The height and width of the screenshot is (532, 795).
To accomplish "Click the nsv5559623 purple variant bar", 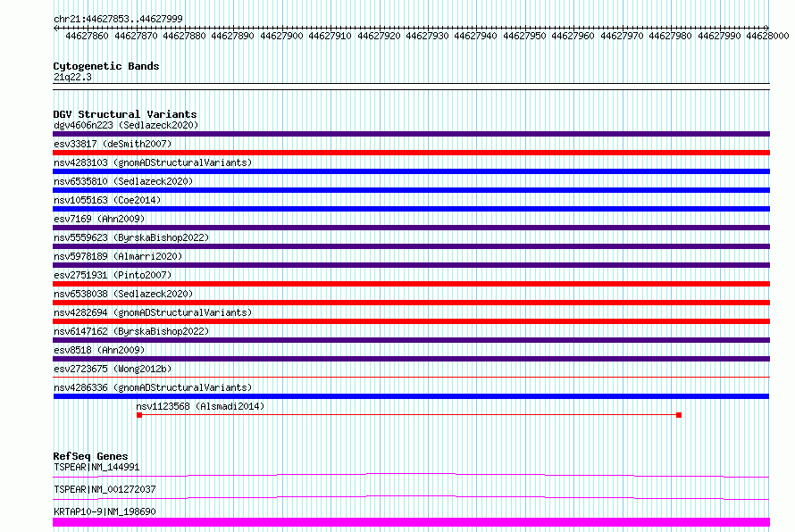I will point(411,246).
